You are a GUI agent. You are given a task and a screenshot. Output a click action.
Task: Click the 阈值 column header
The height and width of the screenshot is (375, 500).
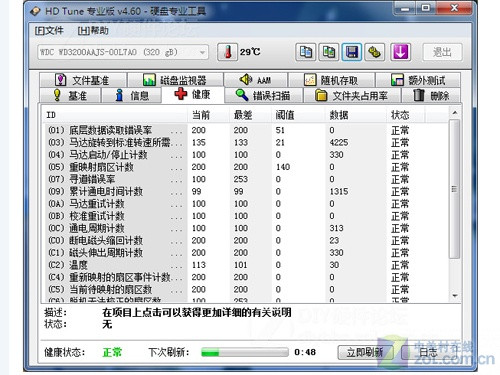coord(298,115)
